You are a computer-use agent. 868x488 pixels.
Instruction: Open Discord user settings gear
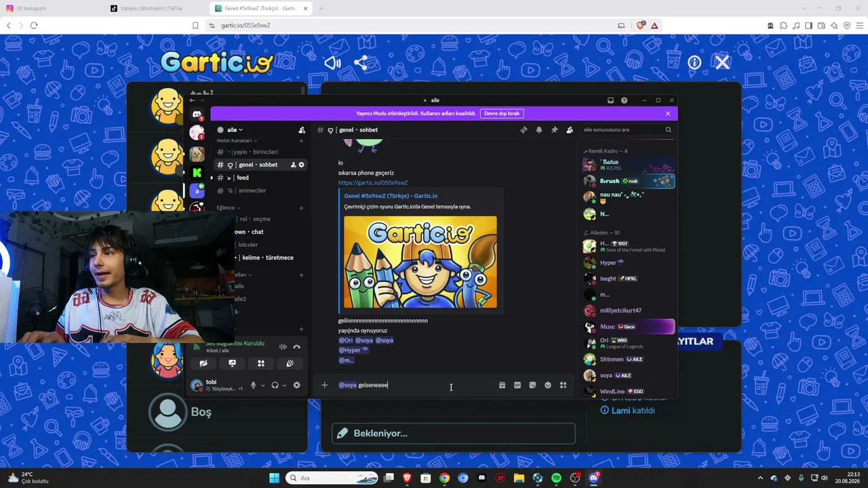[x=296, y=385]
